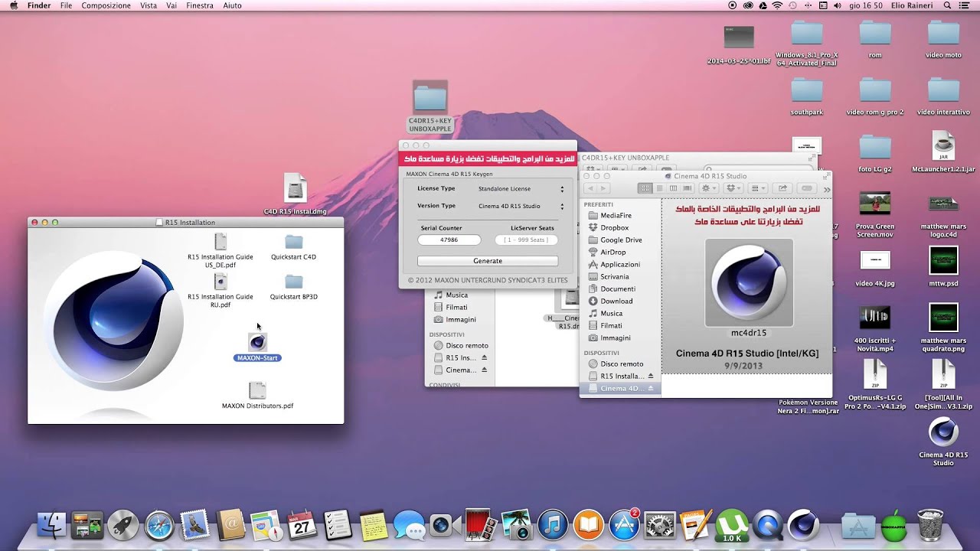Open the Dropbox toolbar dropdown
This screenshot has height=551, width=980.
click(733, 188)
